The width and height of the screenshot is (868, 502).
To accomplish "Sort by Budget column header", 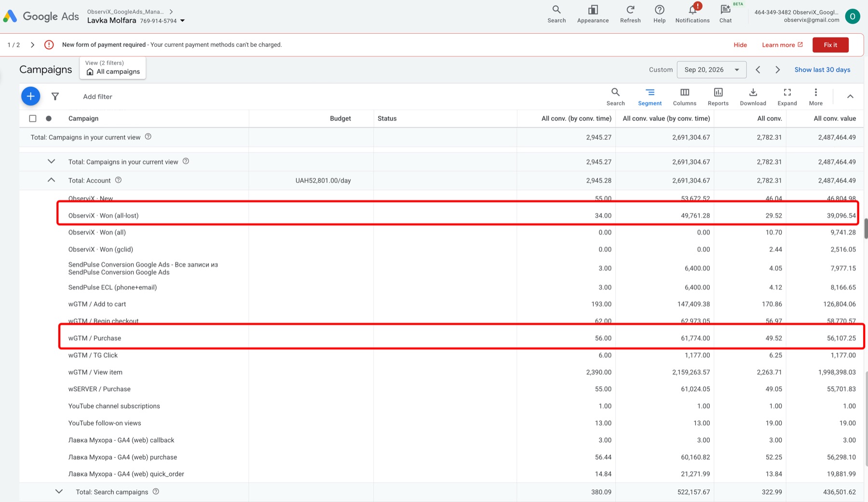I will click(x=340, y=118).
